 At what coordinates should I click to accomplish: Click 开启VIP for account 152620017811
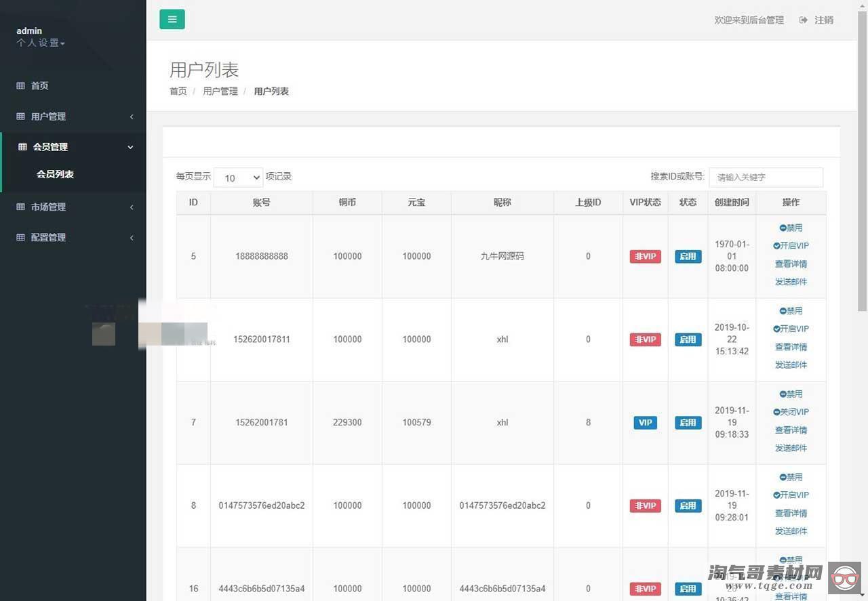click(791, 329)
